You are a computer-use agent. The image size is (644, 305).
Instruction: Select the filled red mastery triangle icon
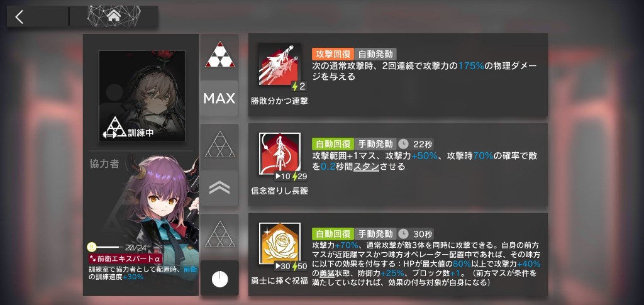coord(219,54)
